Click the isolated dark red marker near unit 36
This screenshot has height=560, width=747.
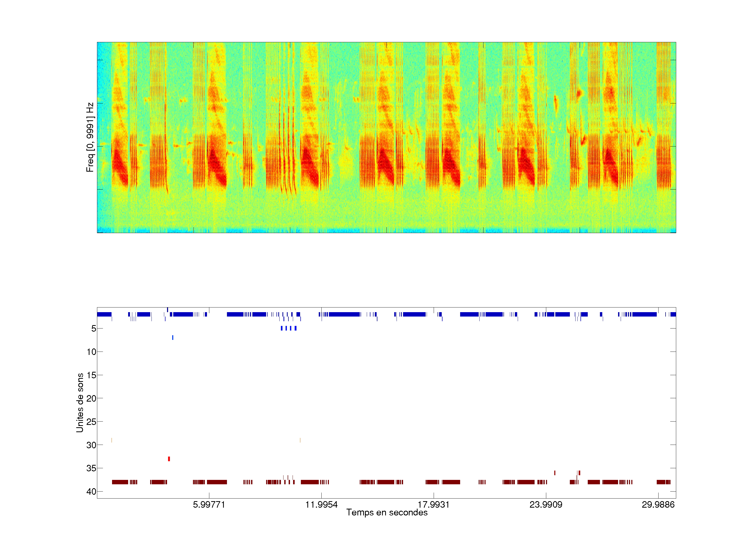(555, 473)
